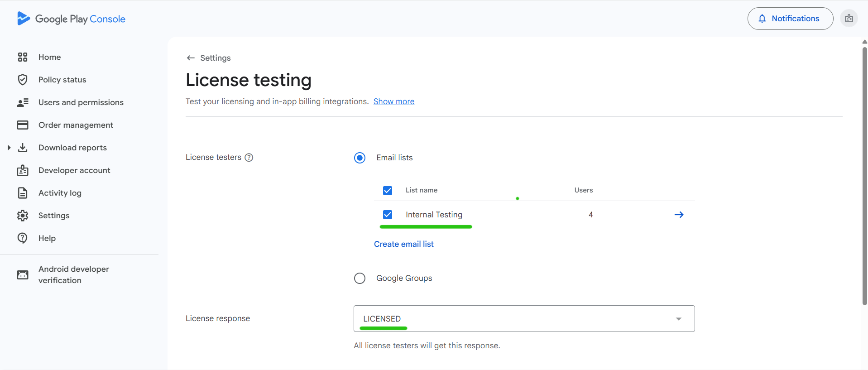Viewport: 868px width, 370px height.
Task: Open Policy status in the sidebar
Action: click(x=62, y=80)
